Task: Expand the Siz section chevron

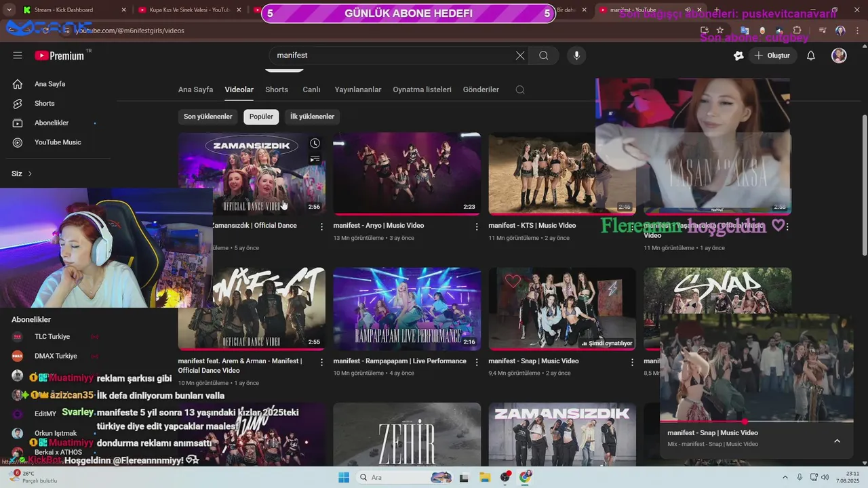Action: (x=30, y=174)
